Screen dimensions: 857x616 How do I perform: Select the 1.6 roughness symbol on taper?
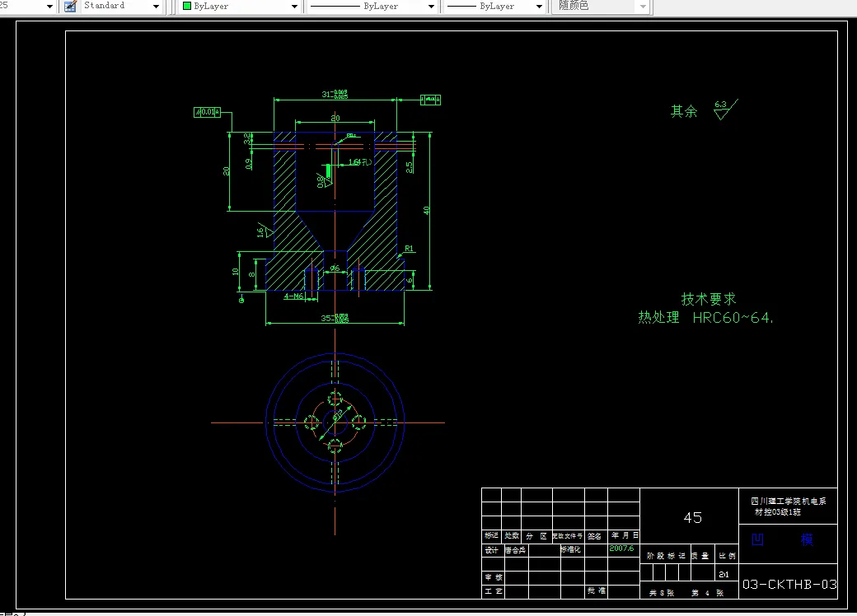pyautogui.click(x=264, y=231)
